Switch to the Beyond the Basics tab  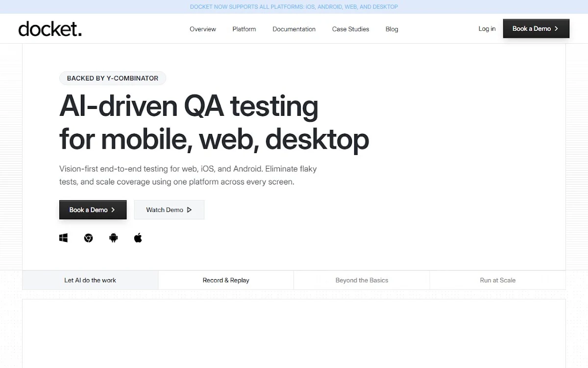tap(362, 280)
